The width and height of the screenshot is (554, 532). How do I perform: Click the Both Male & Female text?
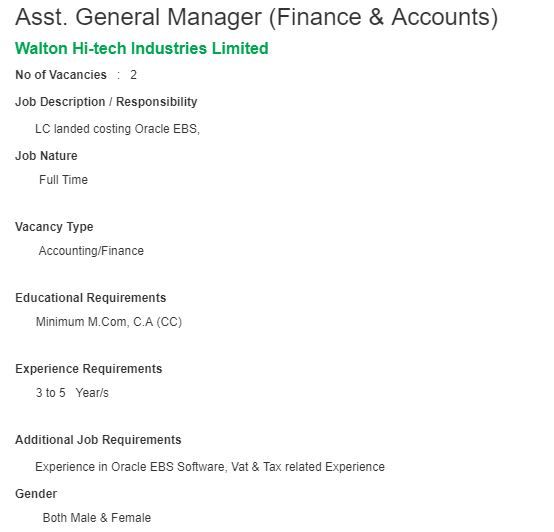97,518
